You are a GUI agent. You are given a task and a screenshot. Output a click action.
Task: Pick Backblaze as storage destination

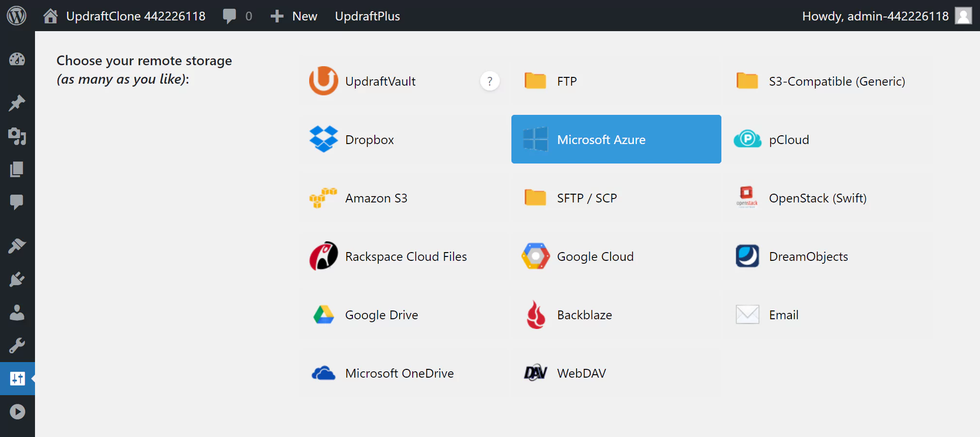584,315
